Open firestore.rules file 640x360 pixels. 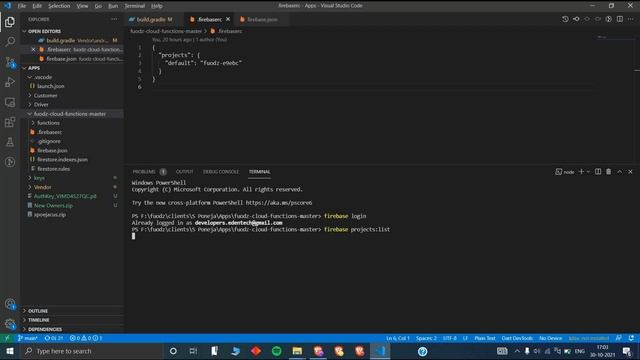pyautogui.click(x=53, y=169)
